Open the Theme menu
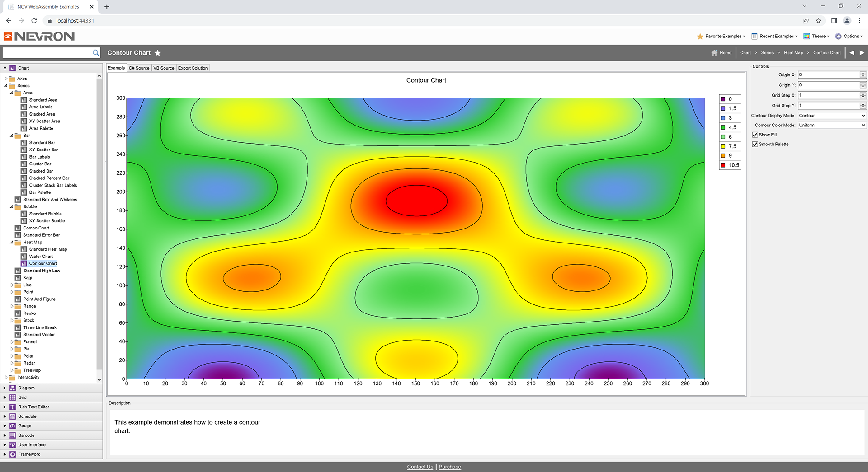Viewport: 868px width, 472px height. [816, 36]
